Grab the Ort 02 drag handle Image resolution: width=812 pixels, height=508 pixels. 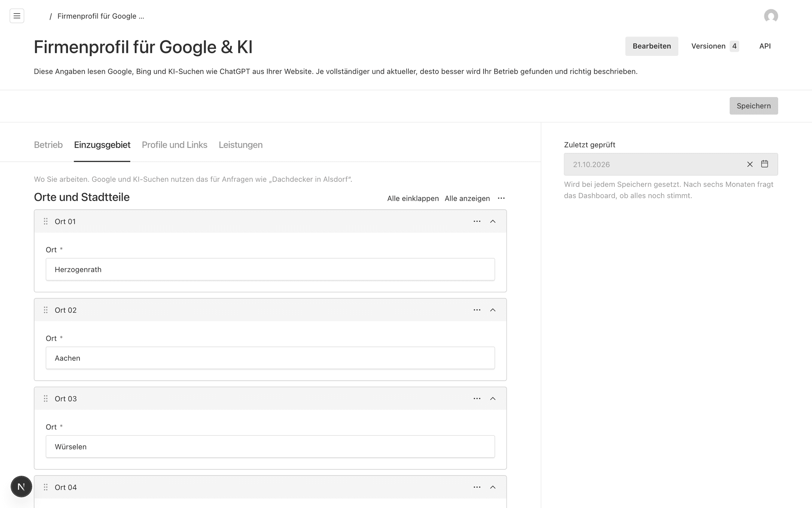tap(46, 310)
